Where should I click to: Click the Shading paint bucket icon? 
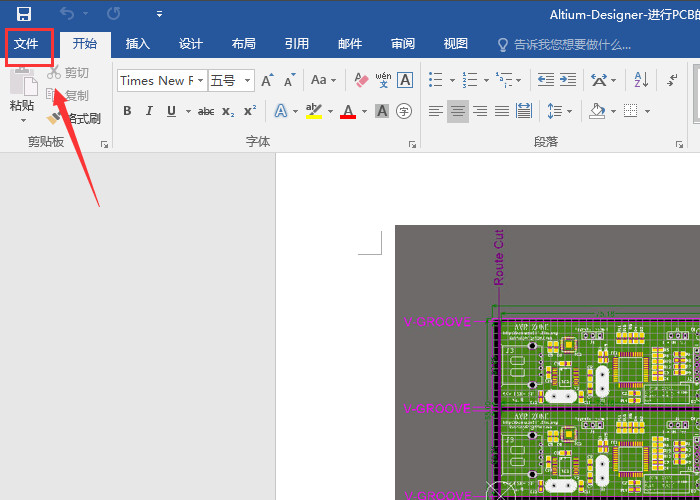[597, 111]
